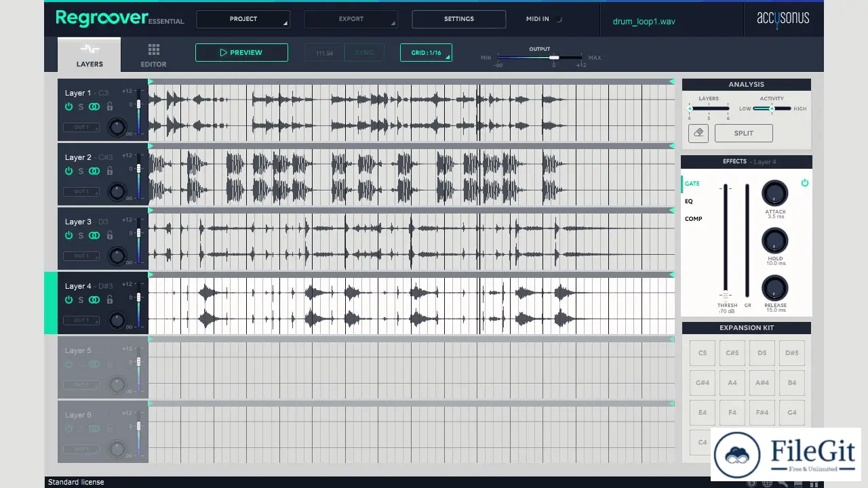Viewport: 868px width, 488px height.
Task: Open the Layer 2 OUT 1 output dropdown
Action: 81,191
